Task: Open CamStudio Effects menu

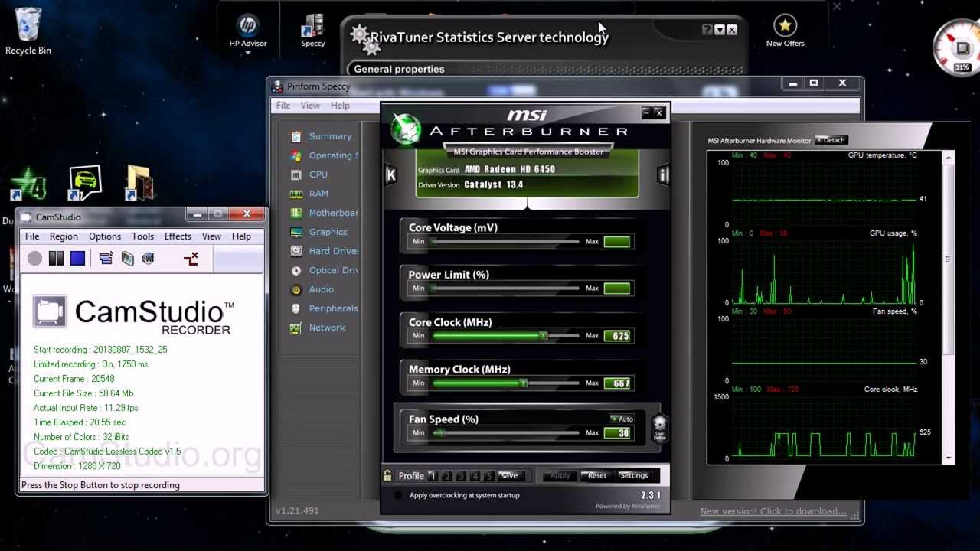Action: click(x=178, y=236)
